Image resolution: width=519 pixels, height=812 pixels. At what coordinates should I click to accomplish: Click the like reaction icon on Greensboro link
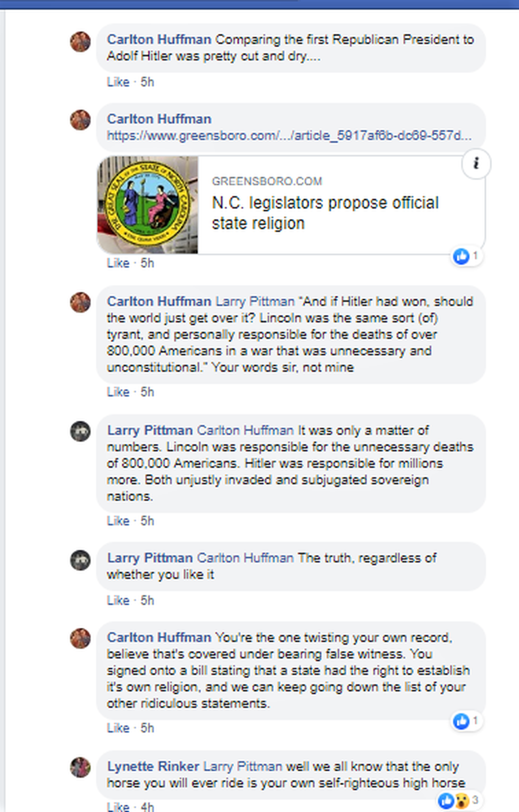(461, 256)
